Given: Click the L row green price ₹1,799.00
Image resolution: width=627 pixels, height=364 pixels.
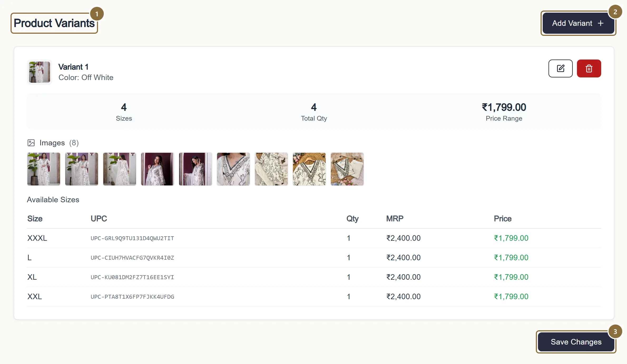Looking at the screenshot, I should (511, 258).
